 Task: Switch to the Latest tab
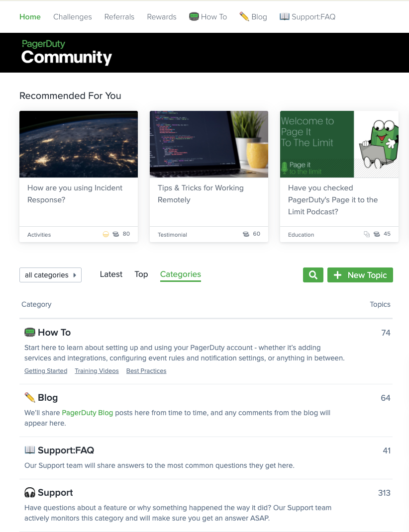click(111, 274)
